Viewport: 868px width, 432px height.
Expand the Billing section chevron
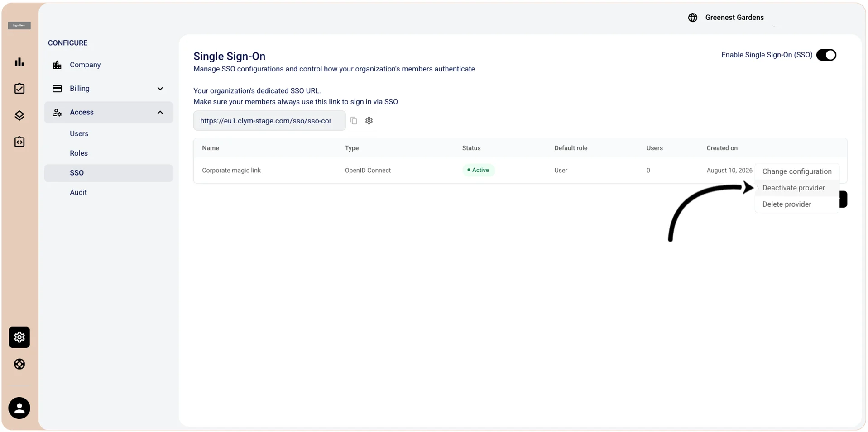(x=160, y=89)
